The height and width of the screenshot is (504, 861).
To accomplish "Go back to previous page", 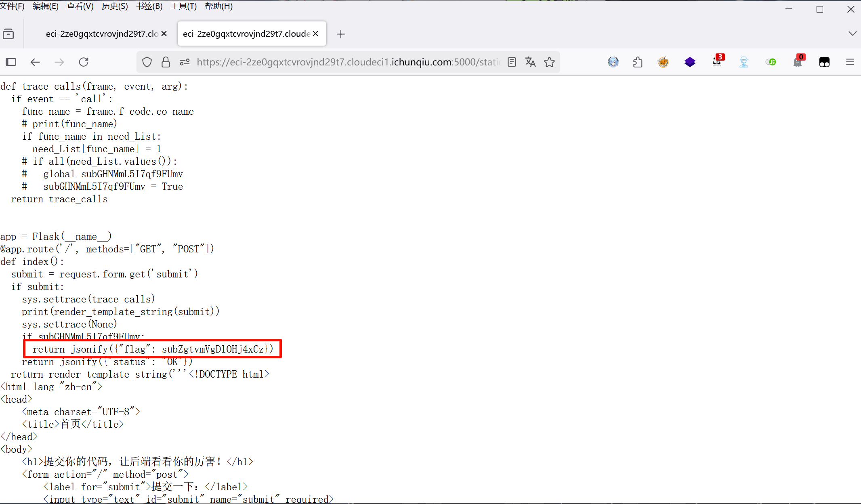I will click(x=35, y=62).
